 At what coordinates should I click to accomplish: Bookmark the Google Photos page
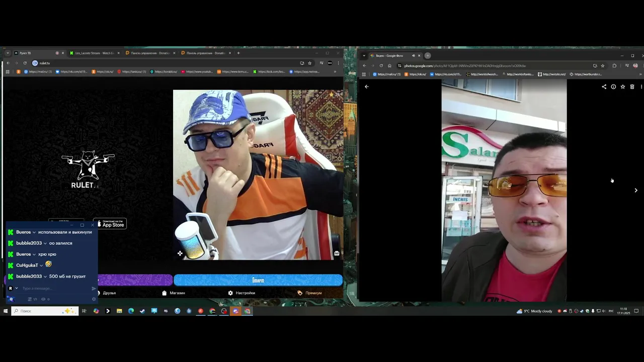603,65
